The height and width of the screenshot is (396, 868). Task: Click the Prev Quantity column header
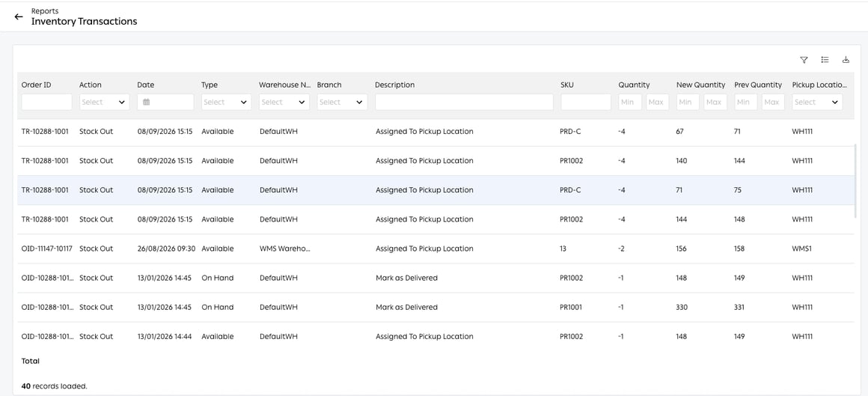point(759,85)
